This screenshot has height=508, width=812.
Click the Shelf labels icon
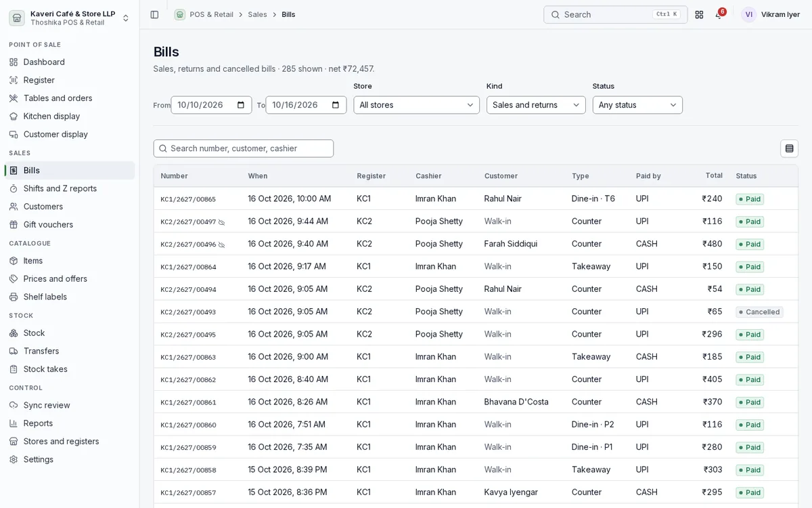point(14,297)
